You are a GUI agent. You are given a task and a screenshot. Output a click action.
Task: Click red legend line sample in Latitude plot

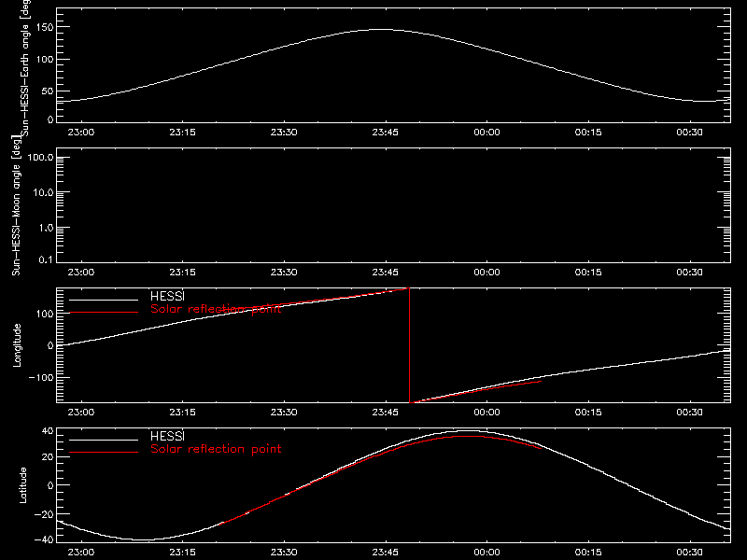(x=104, y=453)
